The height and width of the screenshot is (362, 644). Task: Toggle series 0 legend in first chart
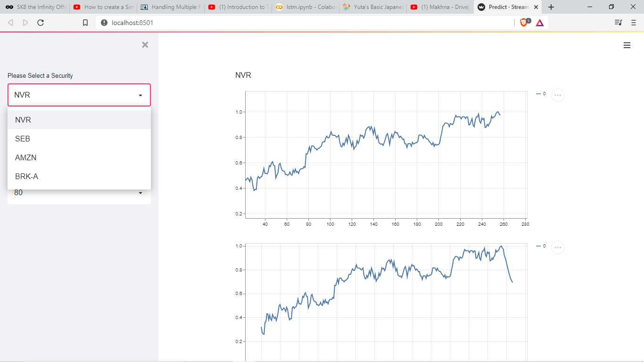pyautogui.click(x=541, y=94)
